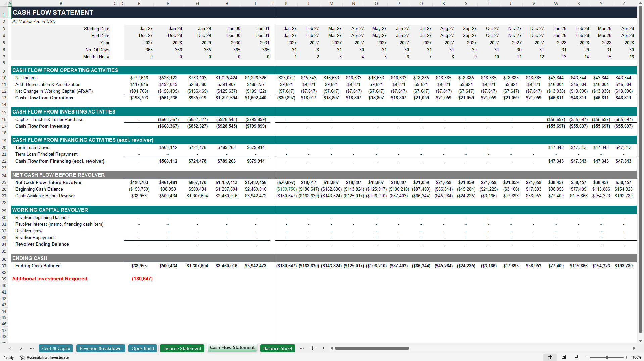Click 'Ending Cash Balance' label
This screenshot has width=644, height=361.
pos(38,266)
